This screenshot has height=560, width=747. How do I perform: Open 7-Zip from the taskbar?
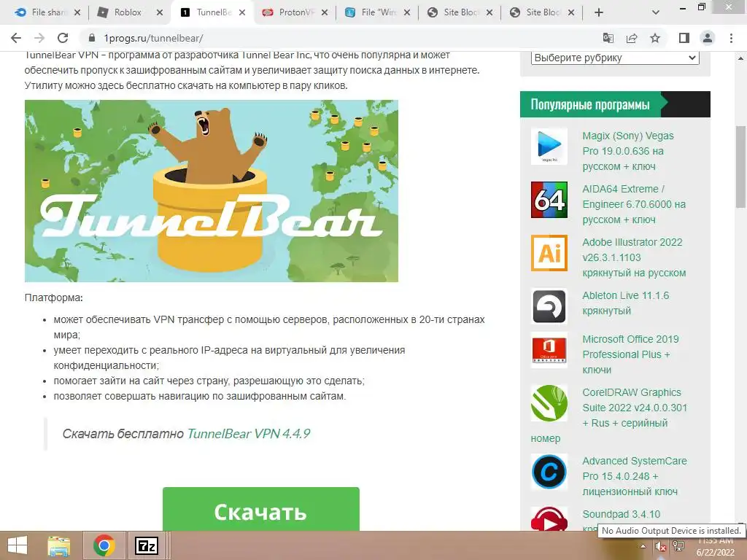pos(146,545)
